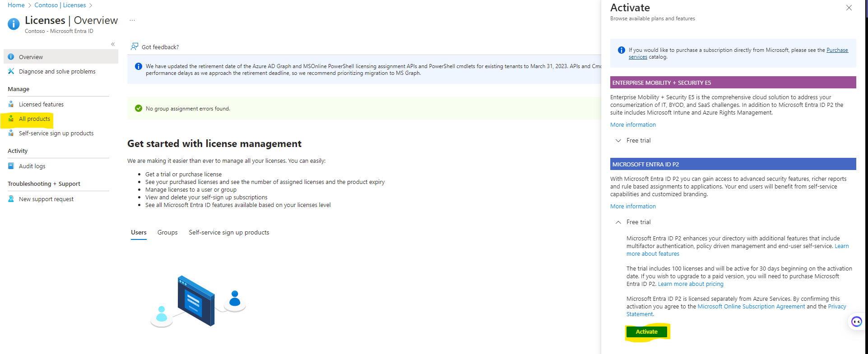
Task: Click 'No group assignment errors found.' text
Action: pyautogui.click(x=188, y=108)
